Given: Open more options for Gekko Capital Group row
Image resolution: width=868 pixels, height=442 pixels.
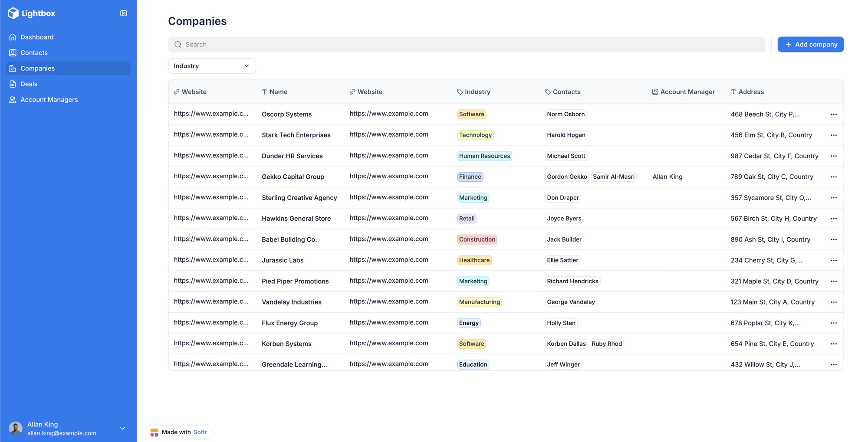Looking at the screenshot, I should (x=833, y=177).
